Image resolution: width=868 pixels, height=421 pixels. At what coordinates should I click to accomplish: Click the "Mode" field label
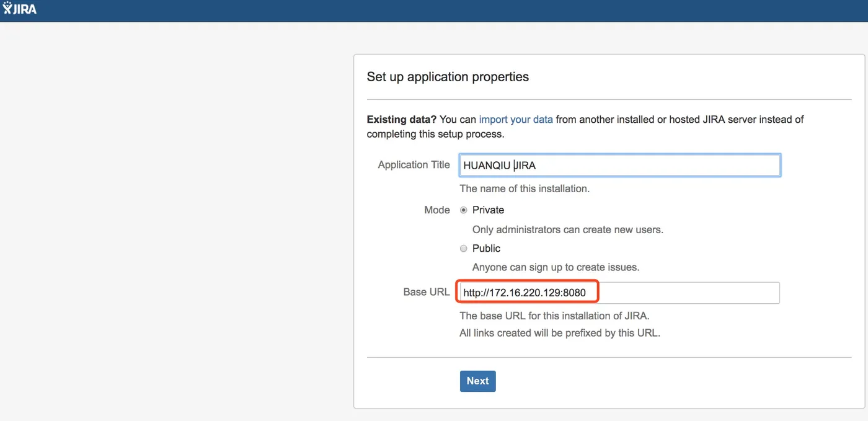coord(436,210)
